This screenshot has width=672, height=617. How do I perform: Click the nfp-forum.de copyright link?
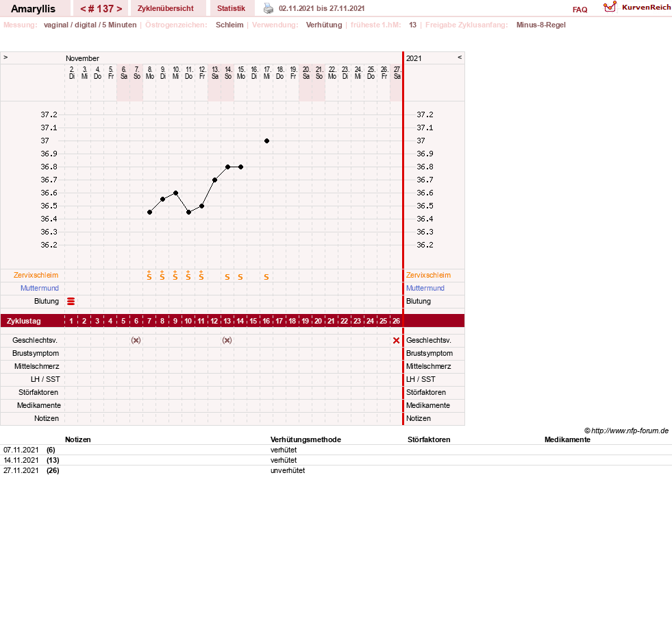click(x=626, y=431)
